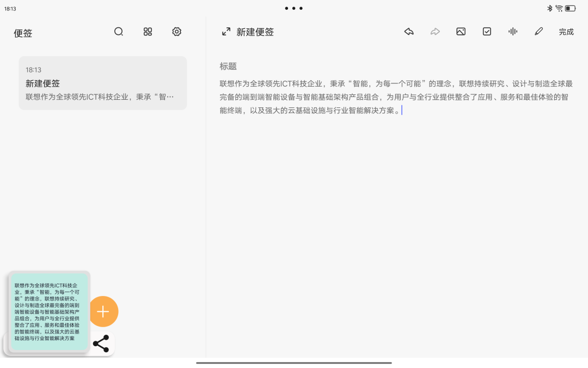Open the three-dot multitasking menu at the top

click(x=293, y=8)
